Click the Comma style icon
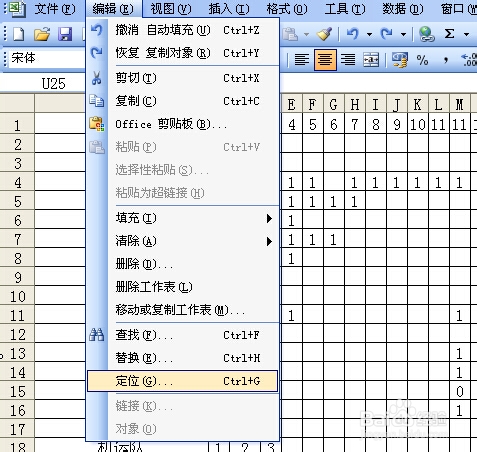Screen dimensions: 477x452 click(x=446, y=61)
